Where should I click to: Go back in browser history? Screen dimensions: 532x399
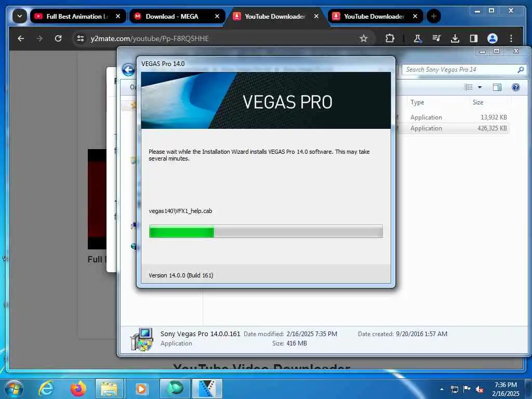[21, 38]
